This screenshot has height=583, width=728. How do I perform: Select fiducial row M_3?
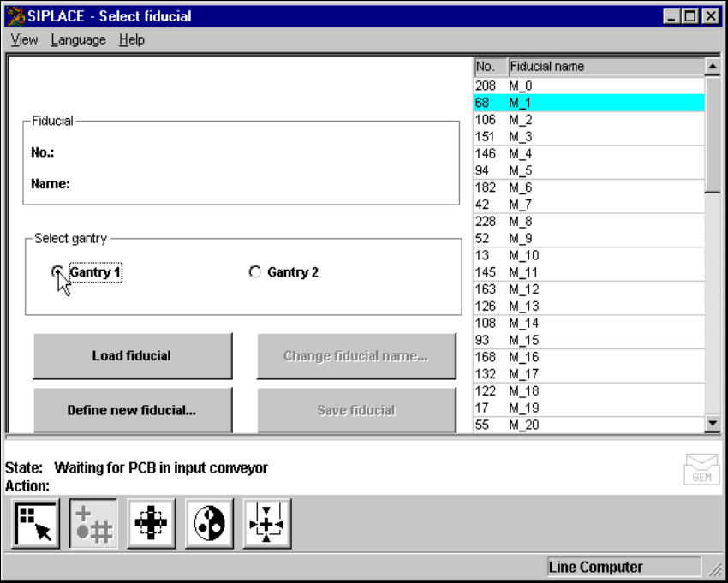(x=588, y=136)
